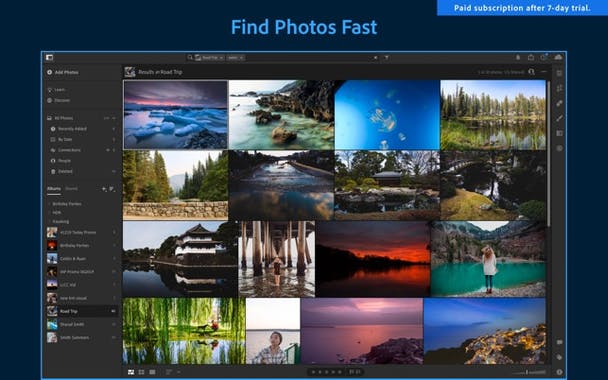The height and width of the screenshot is (380, 608).
Task: Click the share icon in top bar
Action: [531, 57]
